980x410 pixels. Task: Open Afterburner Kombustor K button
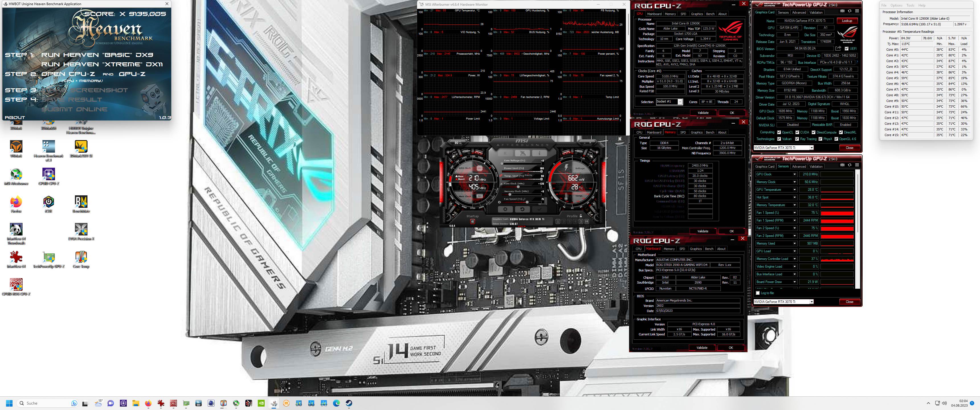click(506, 153)
